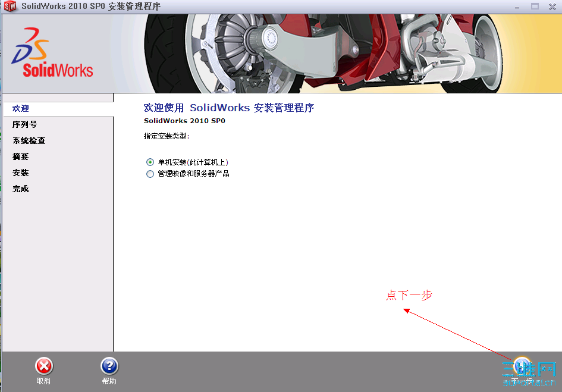The width and height of the screenshot is (562, 392).
Task: Click the 帮助 label under help icon
Action: click(x=109, y=381)
